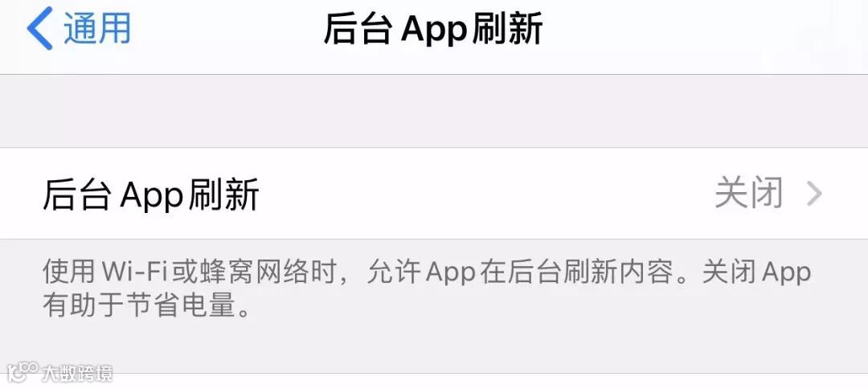868x389 pixels.
Task: Open the 后台 App刷新 settings row
Action: click(434, 194)
